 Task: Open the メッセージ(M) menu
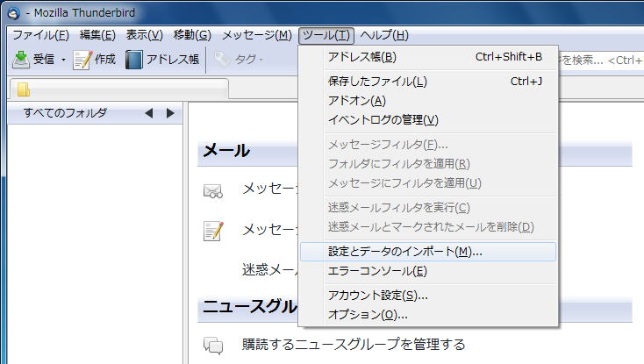(257, 35)
